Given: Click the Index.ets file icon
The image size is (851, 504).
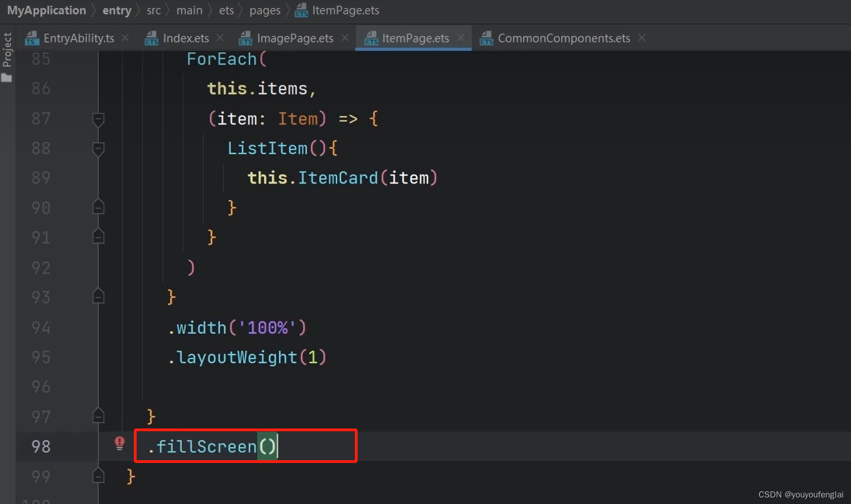Looking at the screenshot, I should 152,38.
